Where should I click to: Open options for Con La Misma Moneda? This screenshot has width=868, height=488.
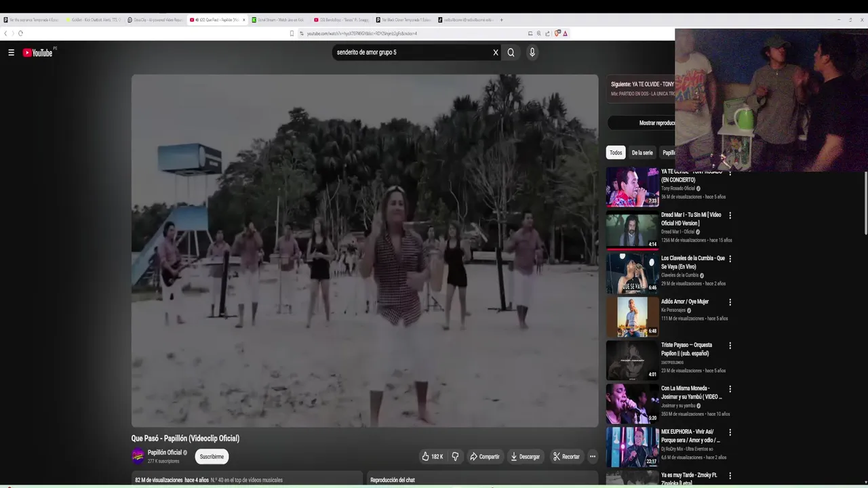[730, 389]
